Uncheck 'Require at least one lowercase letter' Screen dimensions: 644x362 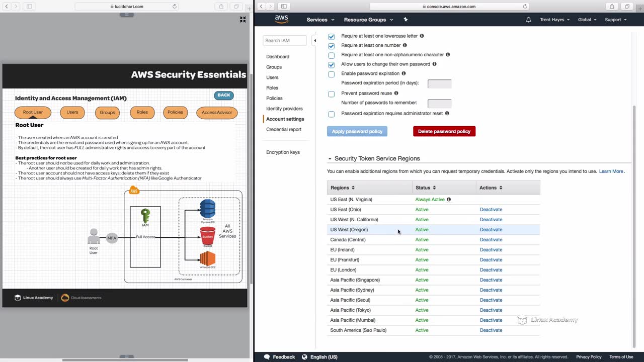pyautogui.click(x=331, y=37)
